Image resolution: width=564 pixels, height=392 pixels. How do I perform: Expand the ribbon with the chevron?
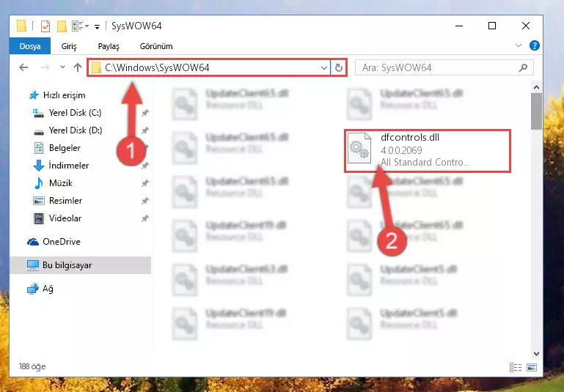[x=519, y=45]
